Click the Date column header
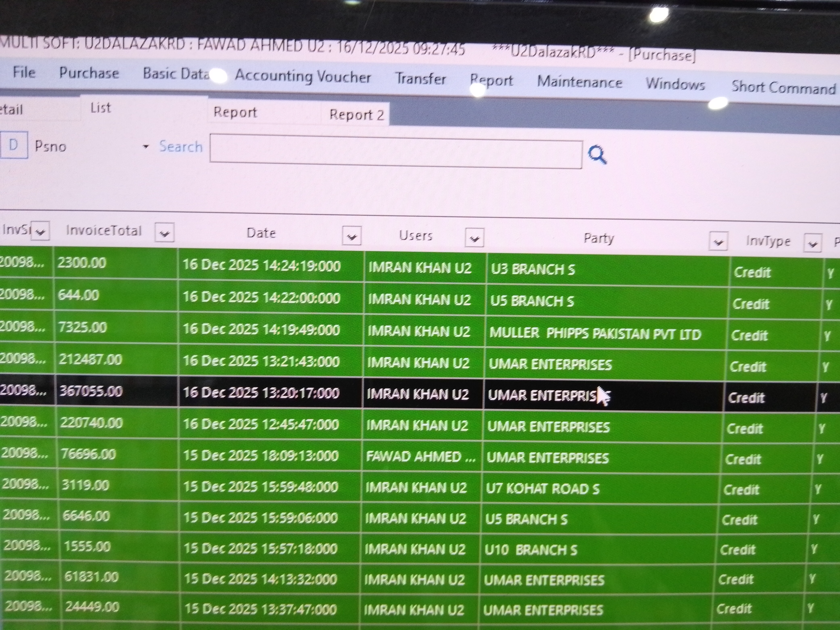The image size is (840, 630). [x=261, y=233]
